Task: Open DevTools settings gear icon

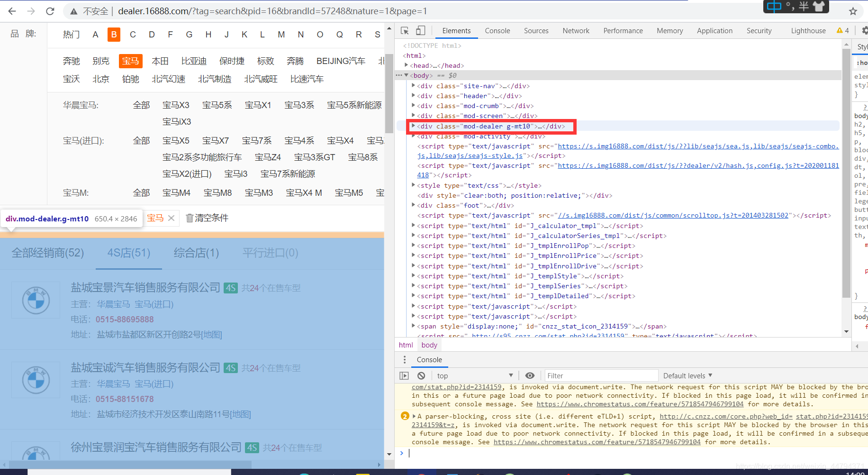Action: click(x=864, y=30)
